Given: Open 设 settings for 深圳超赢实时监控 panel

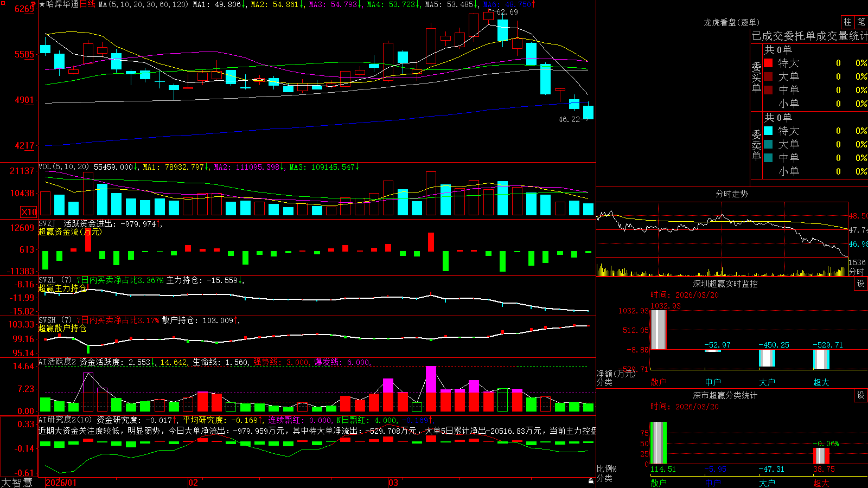Looking at the screenshot, I should tap(861, 284).
